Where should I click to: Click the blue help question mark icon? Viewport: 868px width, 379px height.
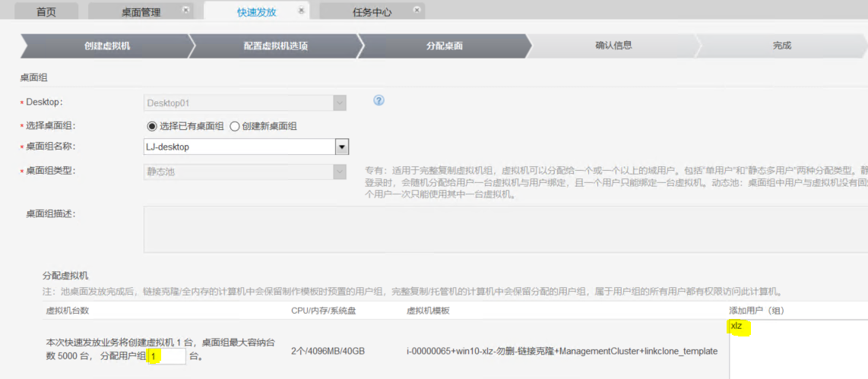pyautogui.click(x=379, y=101)
